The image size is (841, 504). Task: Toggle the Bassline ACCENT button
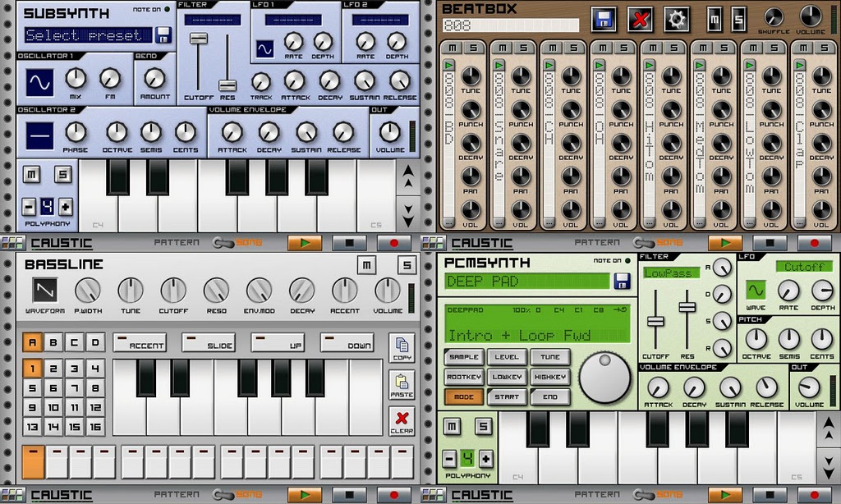click(140, 342)
